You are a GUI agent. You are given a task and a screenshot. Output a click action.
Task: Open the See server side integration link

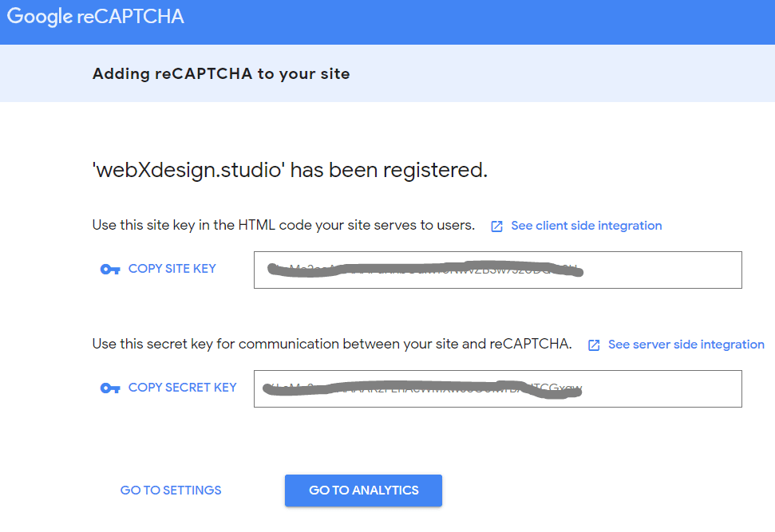point(686,345)
